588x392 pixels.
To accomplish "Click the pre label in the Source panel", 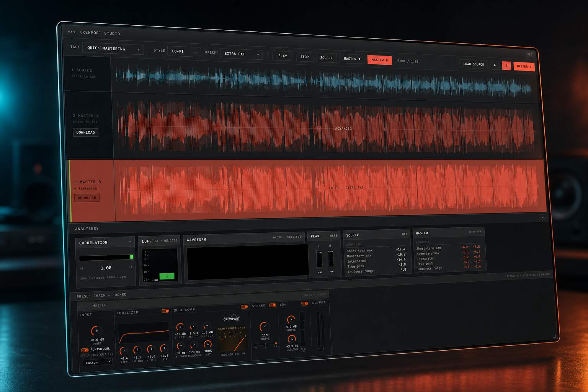I will pyautogui.click(x=404, y=234).
